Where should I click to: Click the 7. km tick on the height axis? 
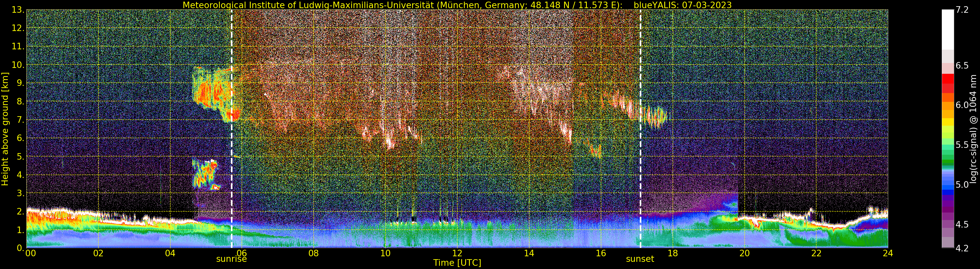[x=21, y=120]
